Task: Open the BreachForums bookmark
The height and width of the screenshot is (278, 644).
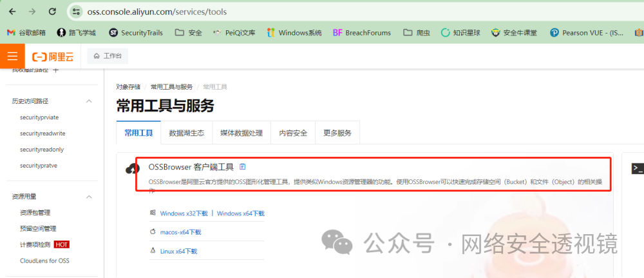Action: pos(362,32)
